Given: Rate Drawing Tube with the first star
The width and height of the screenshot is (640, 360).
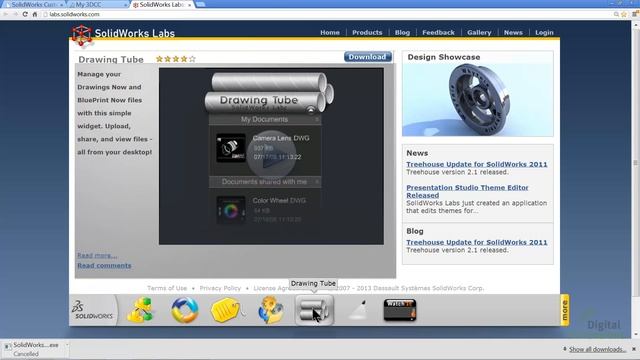Looking at the screenshot, I should tap(159, 59).
